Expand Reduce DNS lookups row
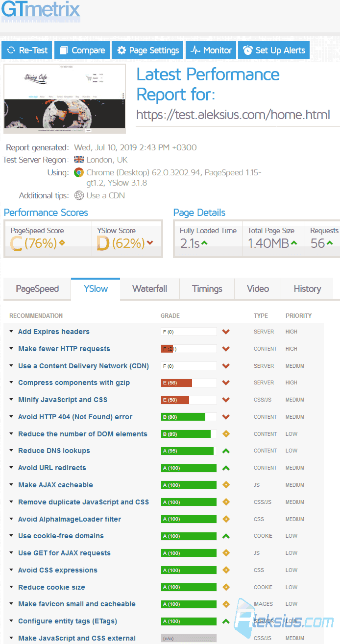The image size is (340, 644). click(54, 451)
